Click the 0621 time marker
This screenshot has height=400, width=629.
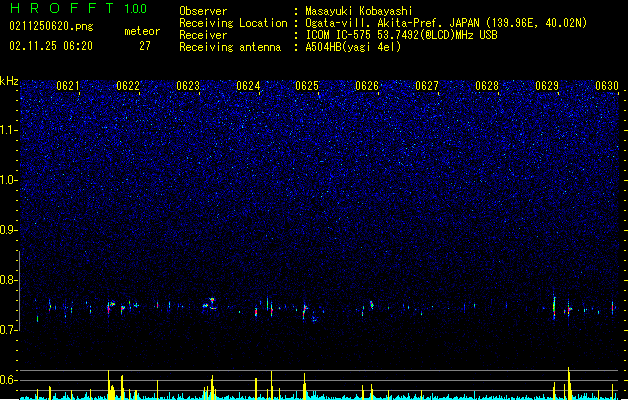[x=68, y=86]
